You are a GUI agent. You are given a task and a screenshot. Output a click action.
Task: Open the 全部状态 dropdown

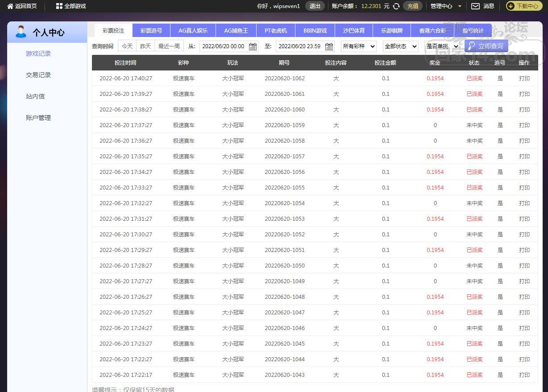tap(400, 46)
